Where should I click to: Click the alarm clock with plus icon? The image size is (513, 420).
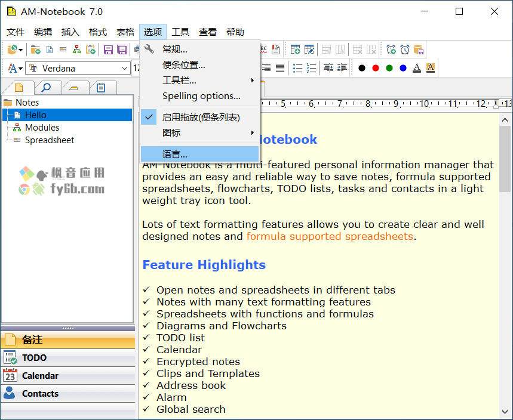tap(391, 50)
